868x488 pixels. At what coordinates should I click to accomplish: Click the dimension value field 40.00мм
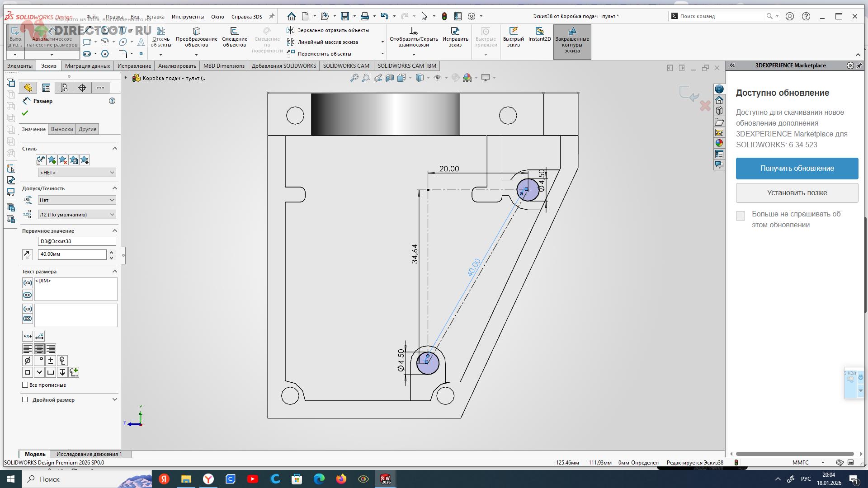[72, 254]
